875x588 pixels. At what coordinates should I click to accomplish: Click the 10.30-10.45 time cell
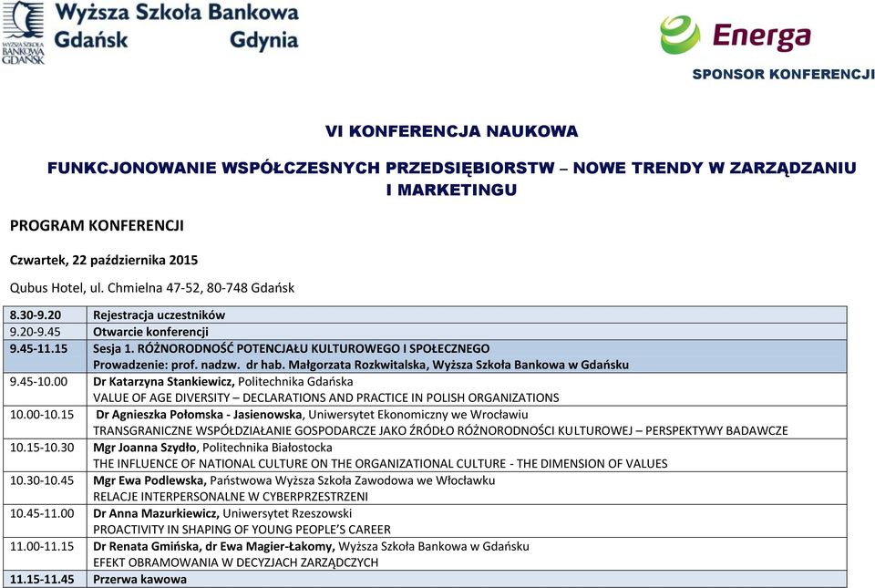pos(45,488)
